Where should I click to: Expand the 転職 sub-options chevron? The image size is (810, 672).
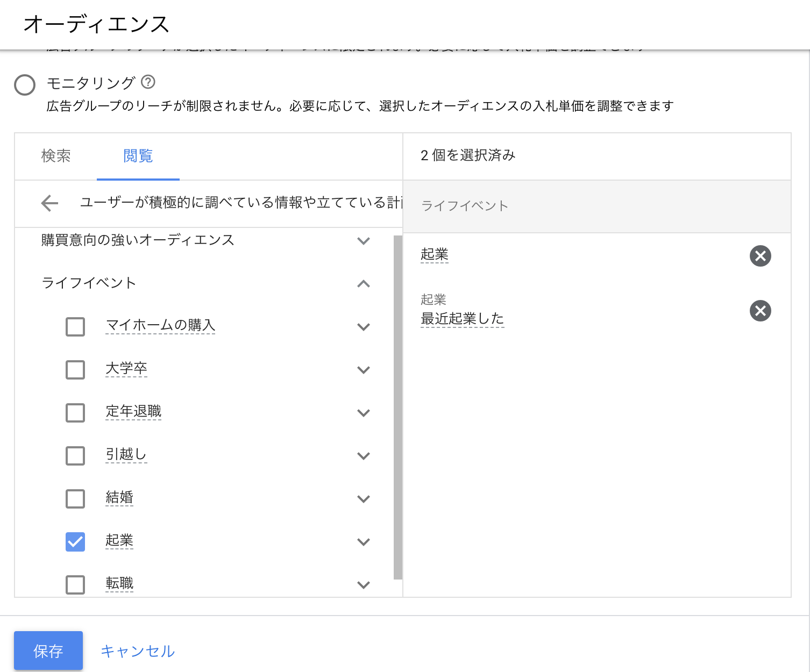(x=364, y=585)
